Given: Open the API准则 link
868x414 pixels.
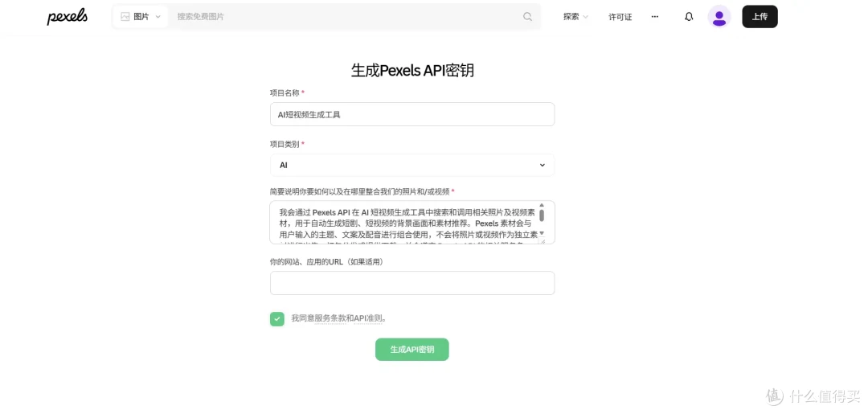Looking at the screenshot, I should (368, 318).
